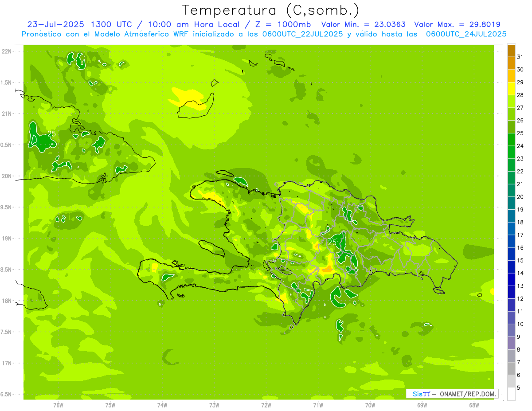This screenshot has width=532, height=411.
Task: Click the "Valor Max. = 29.8019" value
Action: (458, 24)
